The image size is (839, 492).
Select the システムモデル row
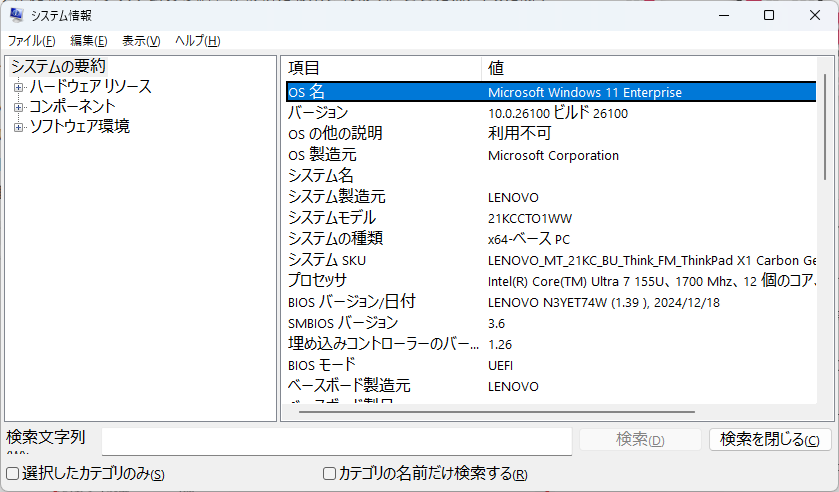tap(551, 217)
